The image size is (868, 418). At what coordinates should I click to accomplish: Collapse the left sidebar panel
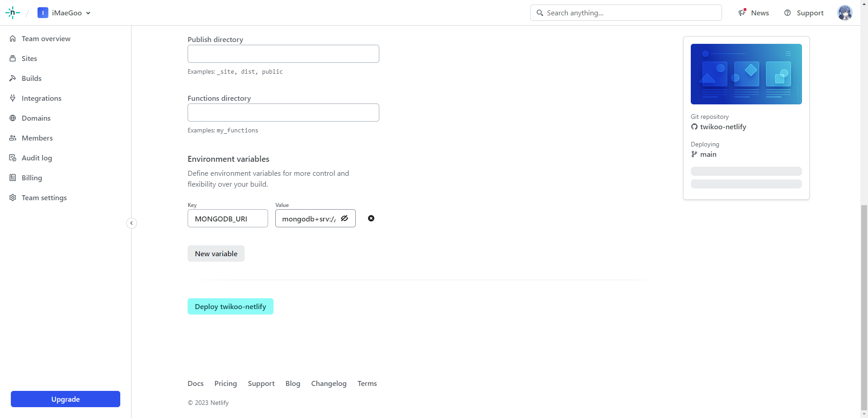[x=131, y=223]
